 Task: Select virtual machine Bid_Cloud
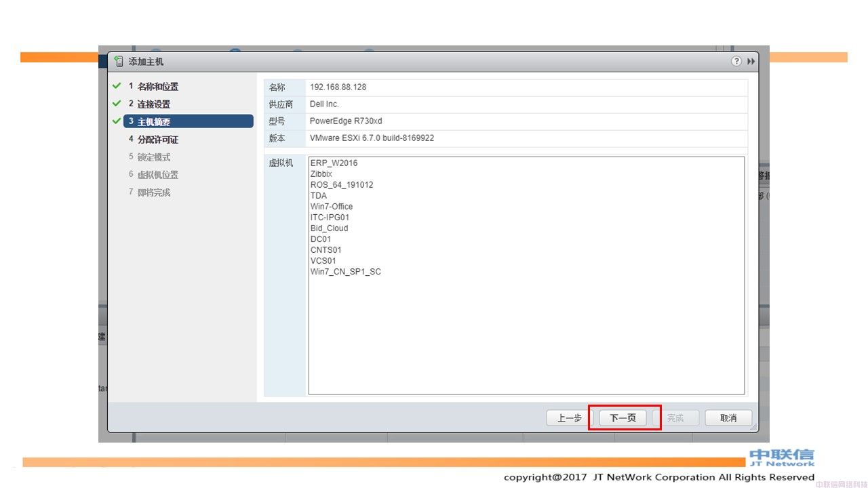click(330, 228)
